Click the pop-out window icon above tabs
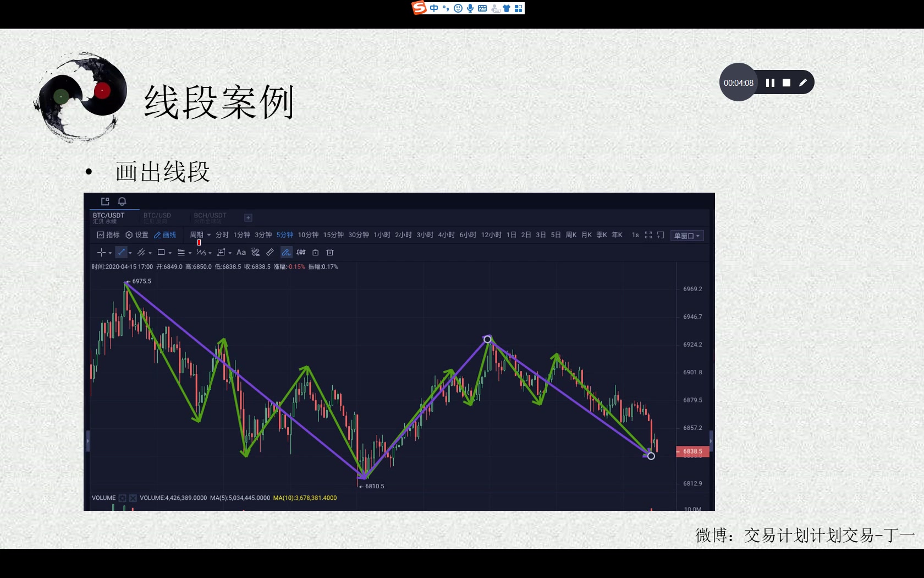The width and height of the screenshot is (924, 578). tap(105, 201)
